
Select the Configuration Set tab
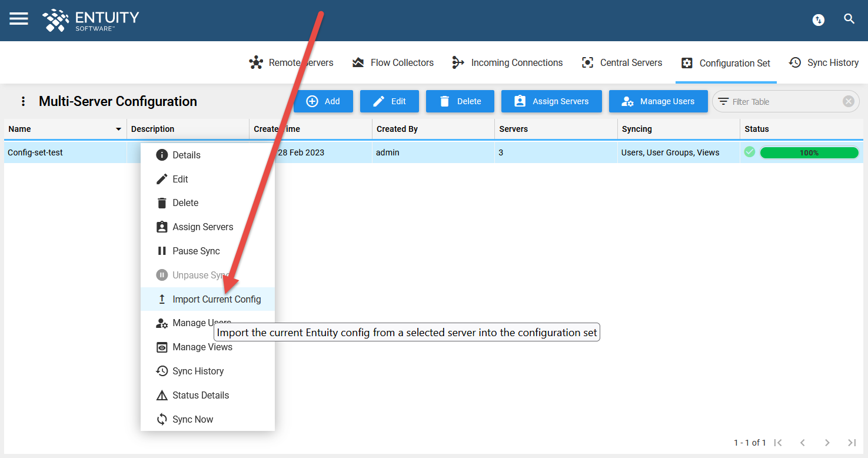coord(726,63)
